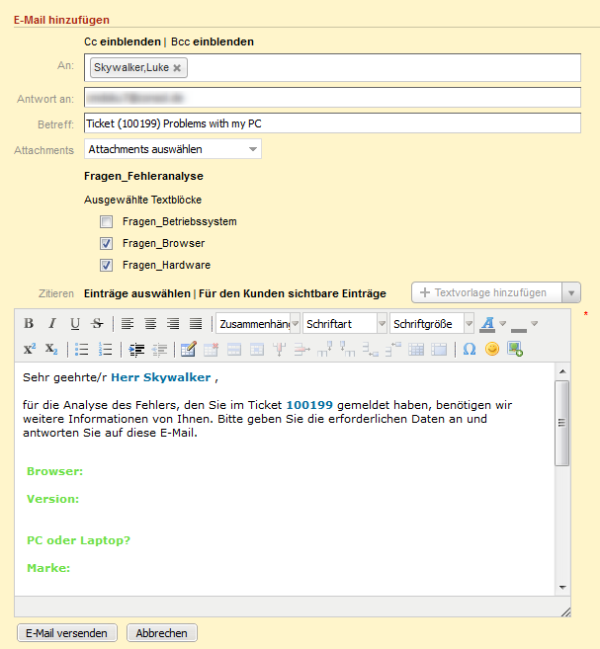The width and height of the screenshot is (600, 649).
Task: Insert special character with Omega icon
Action: point(469,349)
